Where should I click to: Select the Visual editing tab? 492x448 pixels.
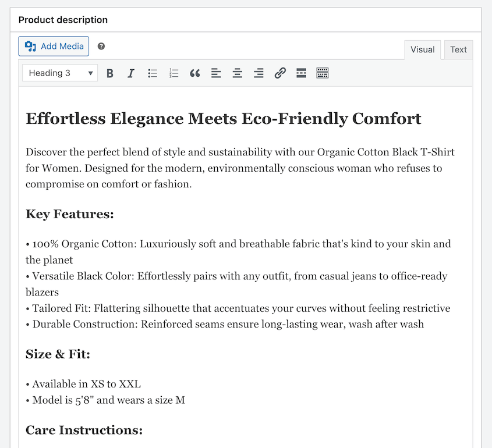click(423, 49)
